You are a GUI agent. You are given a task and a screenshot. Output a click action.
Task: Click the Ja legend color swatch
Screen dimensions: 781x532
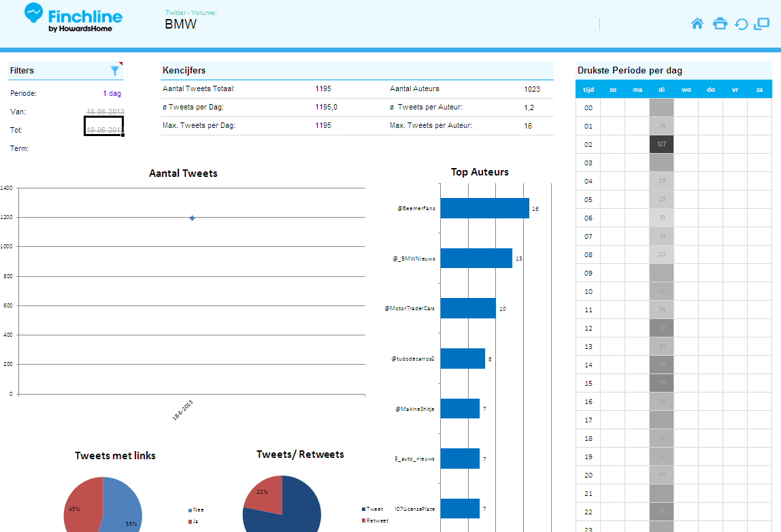(190, 522)
